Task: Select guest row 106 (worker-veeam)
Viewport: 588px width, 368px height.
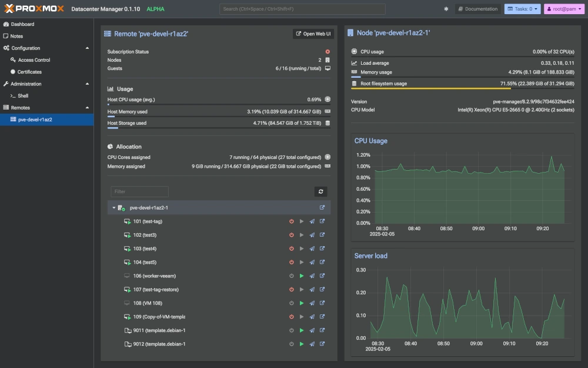Action: [219, 276]
